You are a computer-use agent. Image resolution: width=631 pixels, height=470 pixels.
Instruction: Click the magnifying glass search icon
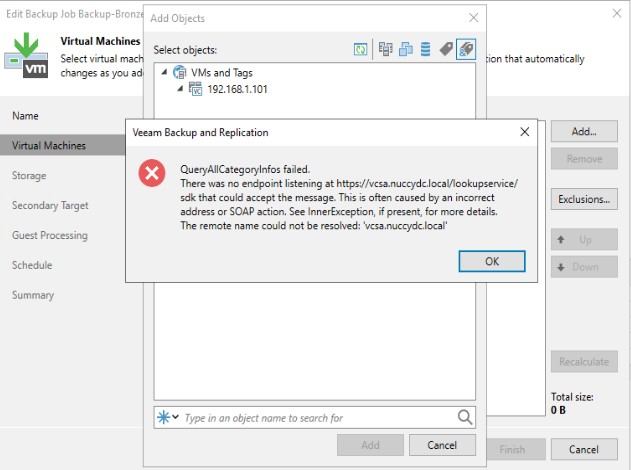point(465,417)
